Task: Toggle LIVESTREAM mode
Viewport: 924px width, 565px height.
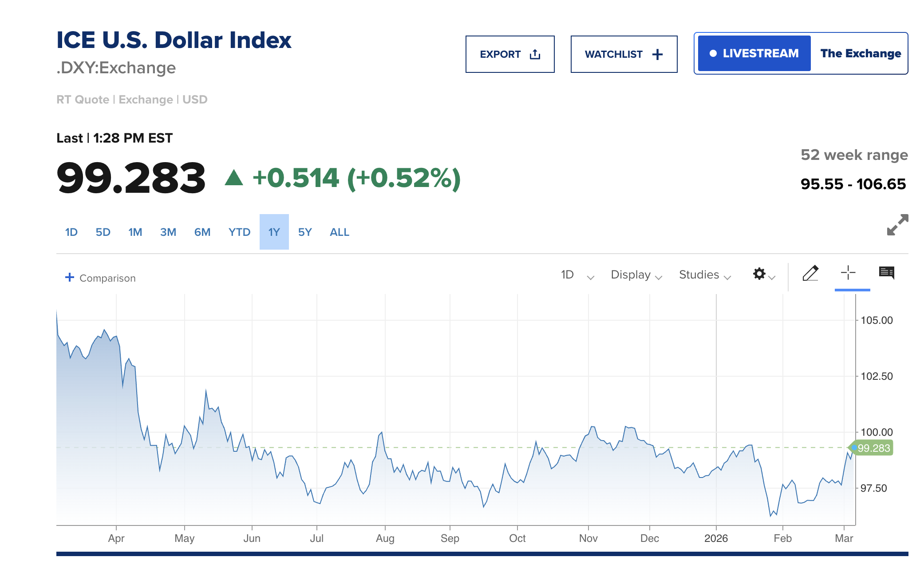Action: click(x=753, y=53)
